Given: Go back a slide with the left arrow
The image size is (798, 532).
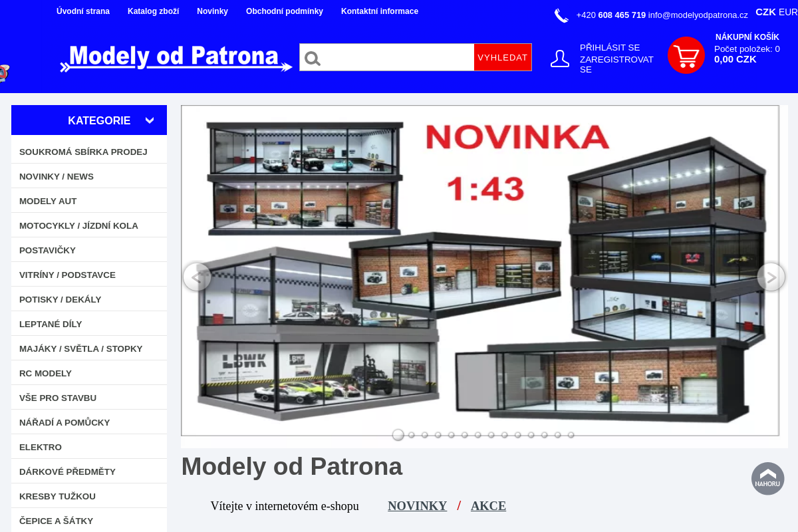Looking at the screenshot, I should pyautogui.click(x=197, y=277).
